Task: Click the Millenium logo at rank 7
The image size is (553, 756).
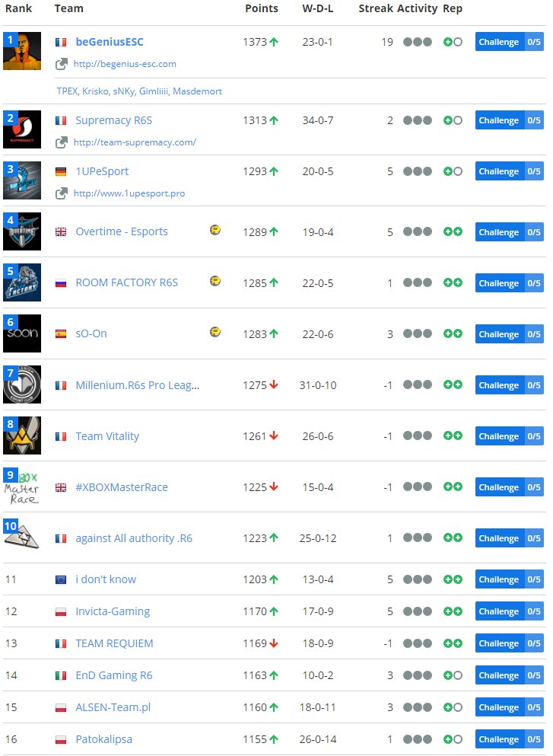Action: (x=22, y=384)
